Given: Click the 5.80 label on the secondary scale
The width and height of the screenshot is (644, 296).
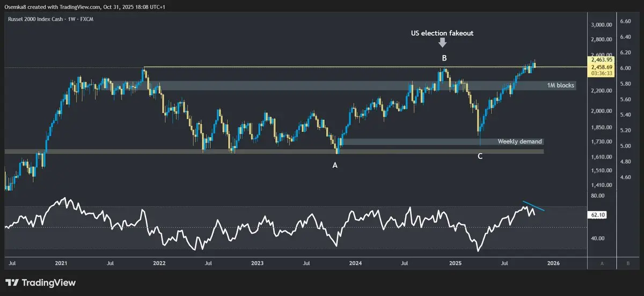Looking at the screenshot, I should point(625,84).
